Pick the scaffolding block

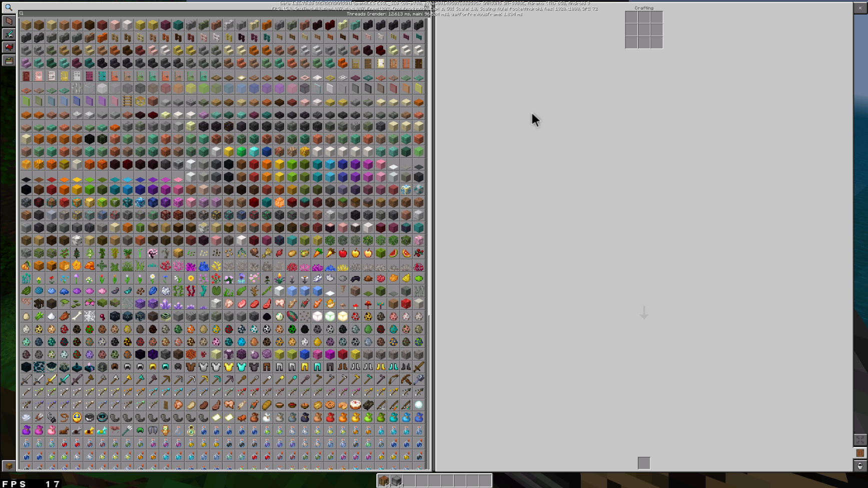point(140,101)
